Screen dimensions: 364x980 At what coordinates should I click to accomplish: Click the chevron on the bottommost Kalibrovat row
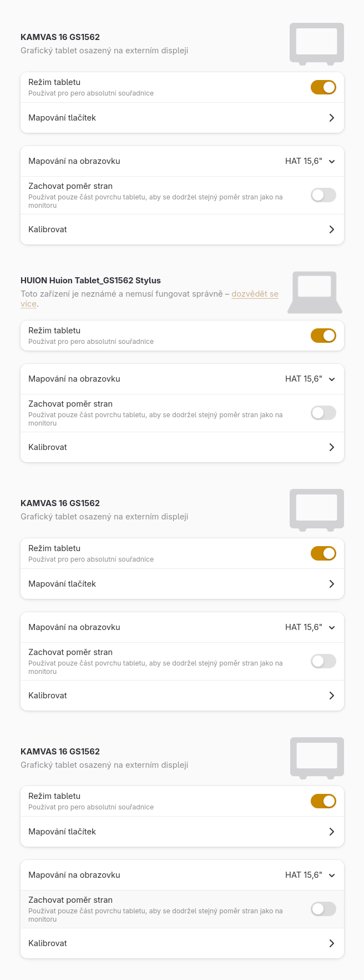coord(331,943)
